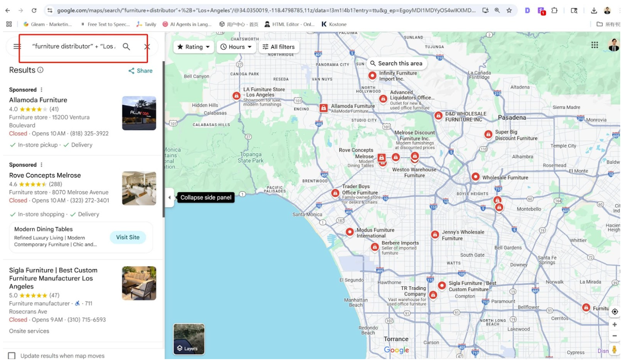Click the Berbere Imports map pin
The height and width of the screenshot is (364, 624).
tap(374, 247)
